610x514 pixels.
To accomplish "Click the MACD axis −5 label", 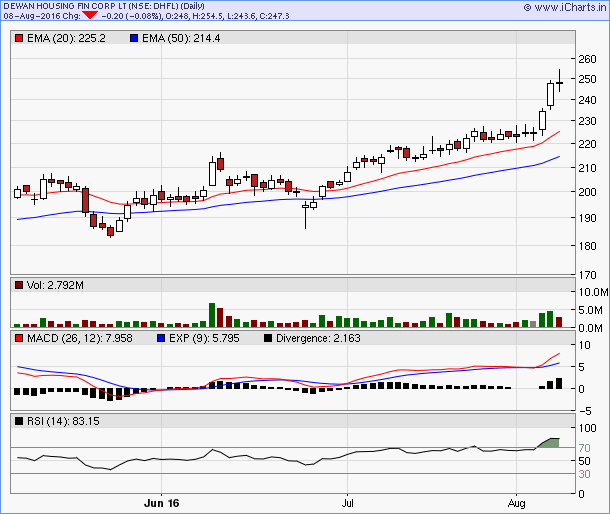I will [585, 411].
